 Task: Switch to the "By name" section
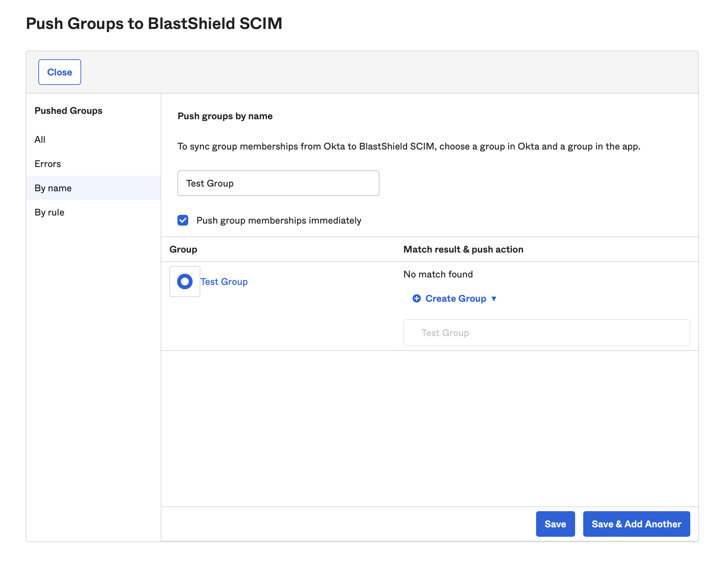tap(53, 188)
